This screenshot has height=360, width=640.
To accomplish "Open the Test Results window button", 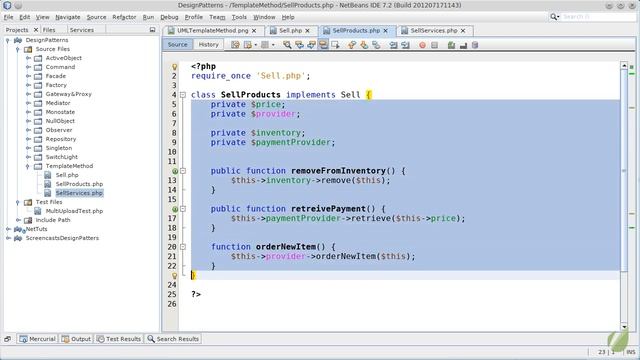I will point(119,339).
